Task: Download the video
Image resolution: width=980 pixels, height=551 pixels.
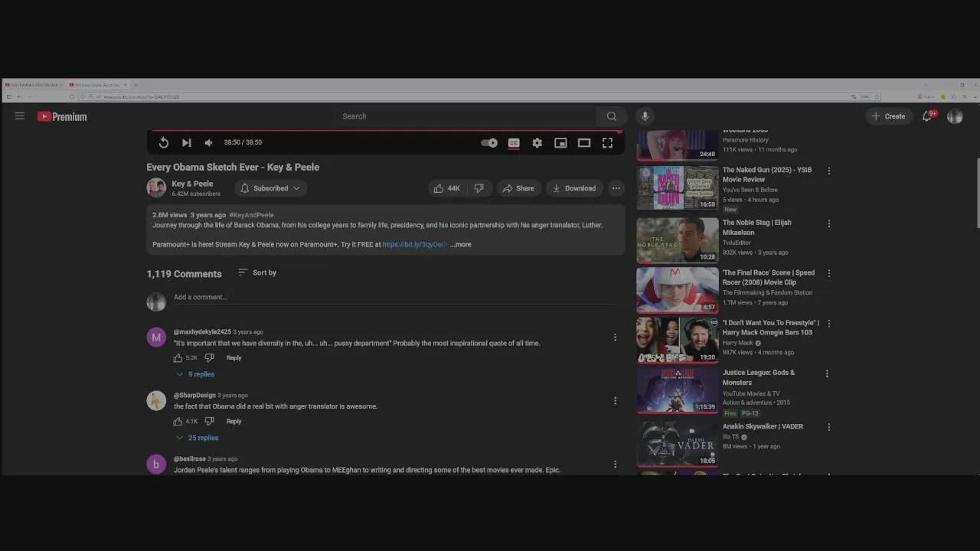Action: [x=574, y=188]
